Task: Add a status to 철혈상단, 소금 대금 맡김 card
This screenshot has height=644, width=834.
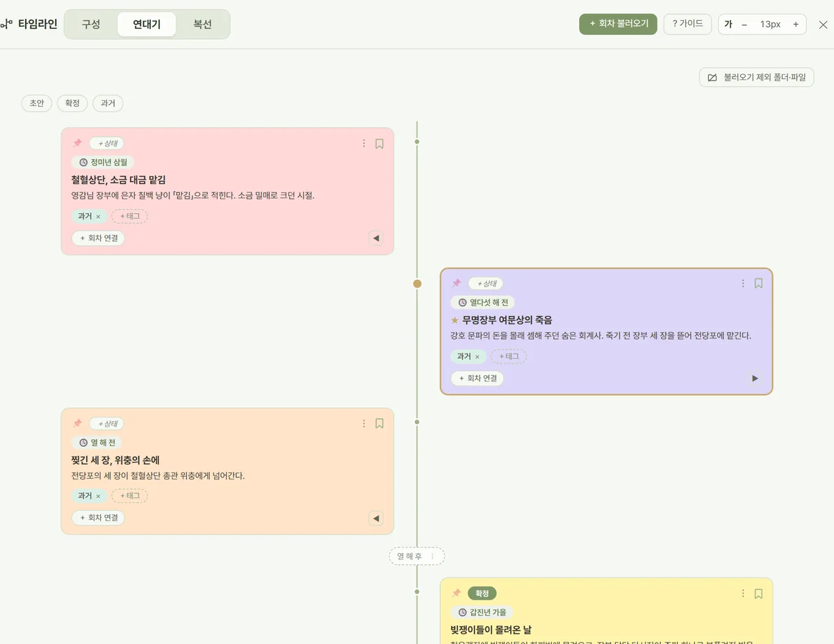Action: 106,143
